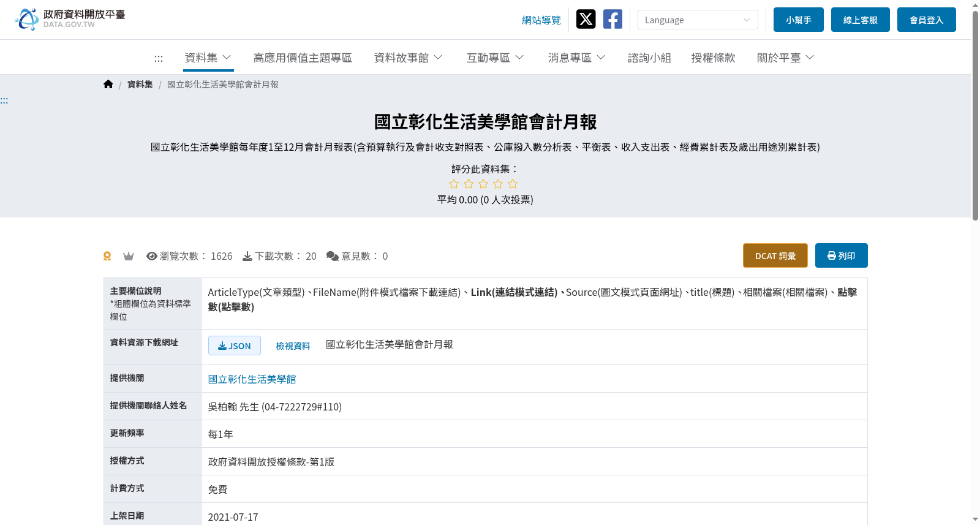Rate dataset with the fourth star
Viewport: 980px width, 525px height.
click(x=498, y=184)
